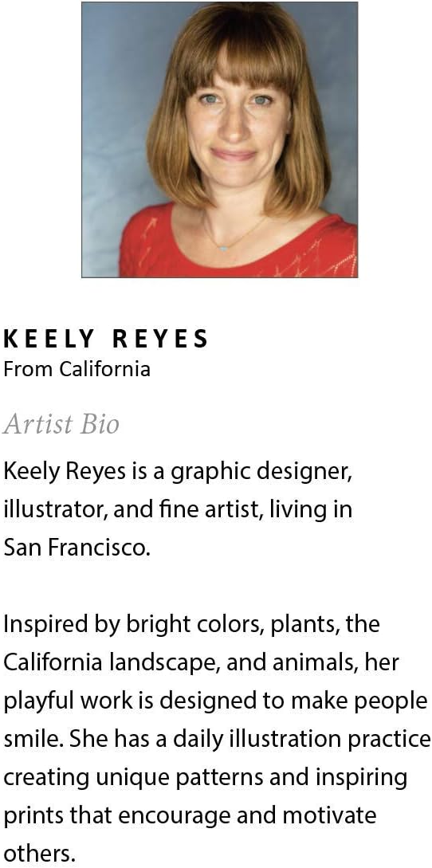This screenshot has width=432, height=868.
Task: Click the word 'smile.' in the bio
Action: [x=33, y=740]
